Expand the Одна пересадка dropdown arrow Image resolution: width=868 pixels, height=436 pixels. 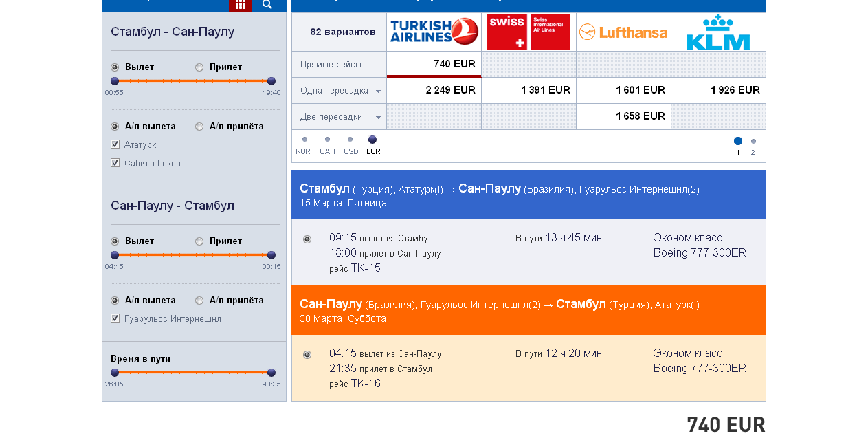click(x=378, y=91)
